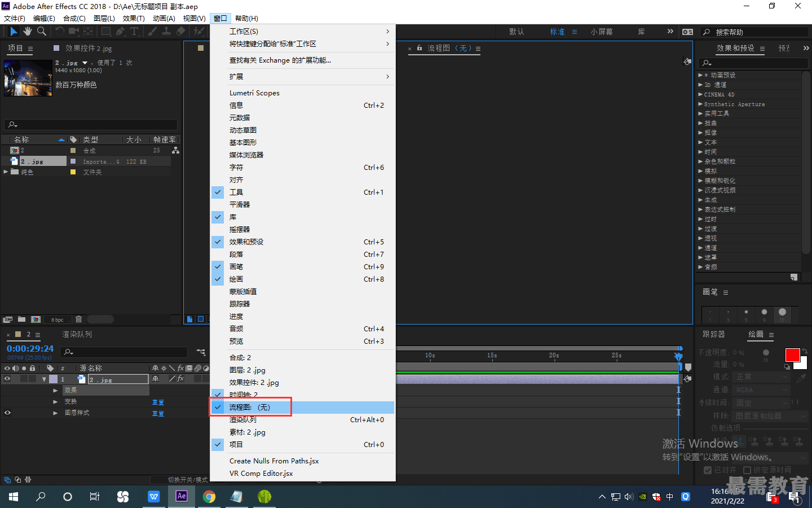The width and height of the screenshot is (812, 508).
Task: Hide layer 2.jpg with eye toggle
Action: [7, 379]
